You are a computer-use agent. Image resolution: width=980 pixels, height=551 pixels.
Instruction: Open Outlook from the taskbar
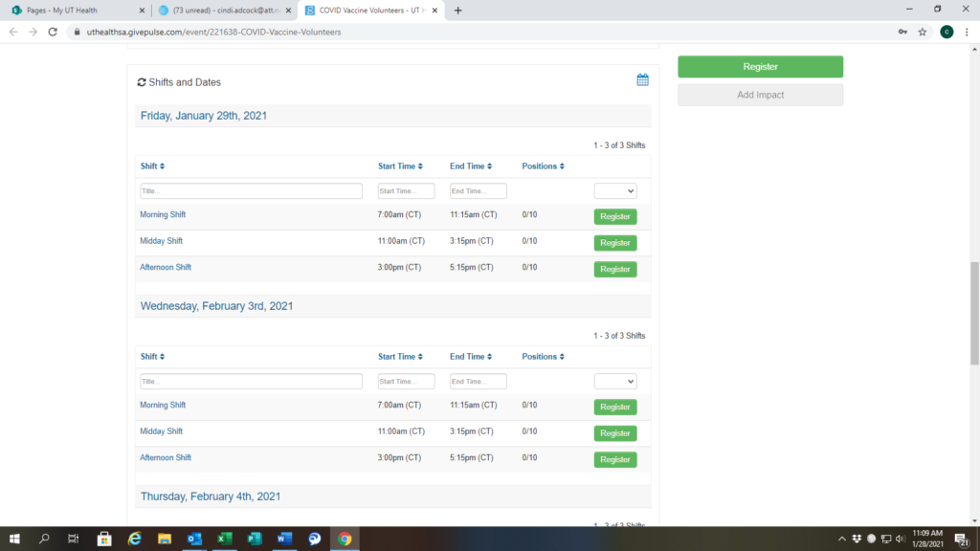(x=195, y=539)
